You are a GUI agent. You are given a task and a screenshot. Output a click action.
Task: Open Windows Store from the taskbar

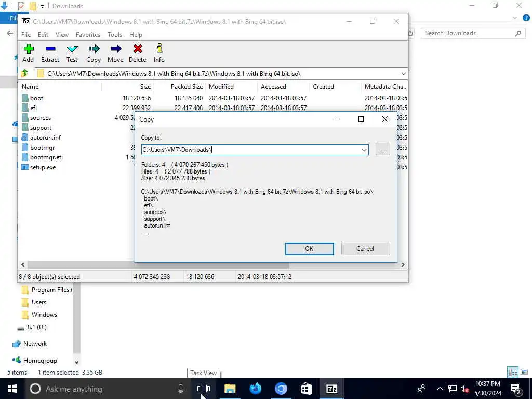pyautogui.click(x=306, y=389)
